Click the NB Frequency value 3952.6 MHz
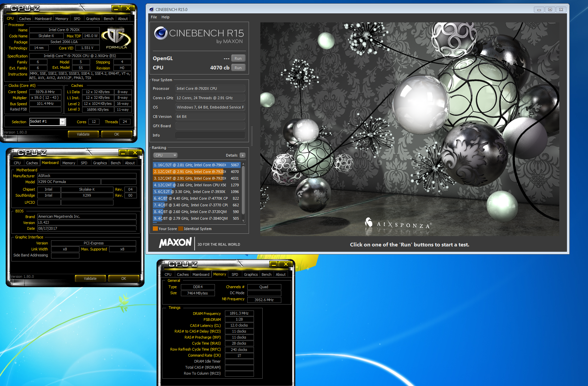 coord(264,300)
